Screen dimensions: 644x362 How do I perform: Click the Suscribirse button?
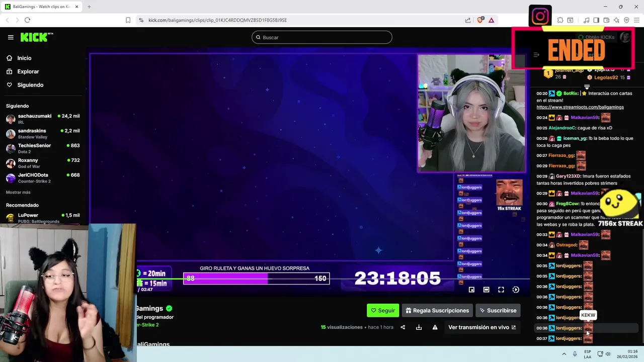(x=498, y=311)
